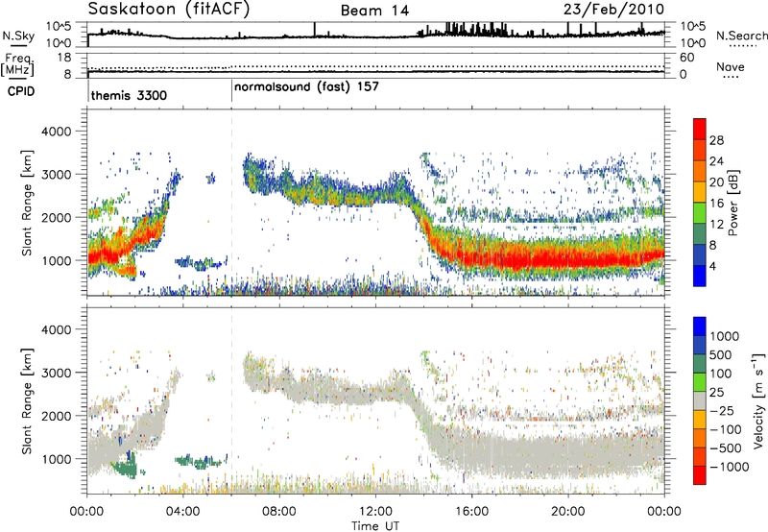The image size is (768, 532).
Task: Click the 12:00 time tick label
Action: 375,512
